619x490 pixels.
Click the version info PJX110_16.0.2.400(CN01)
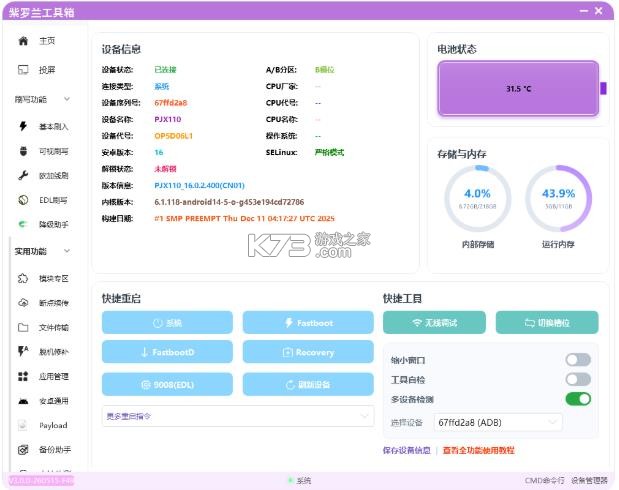click(x=199, y=185)
